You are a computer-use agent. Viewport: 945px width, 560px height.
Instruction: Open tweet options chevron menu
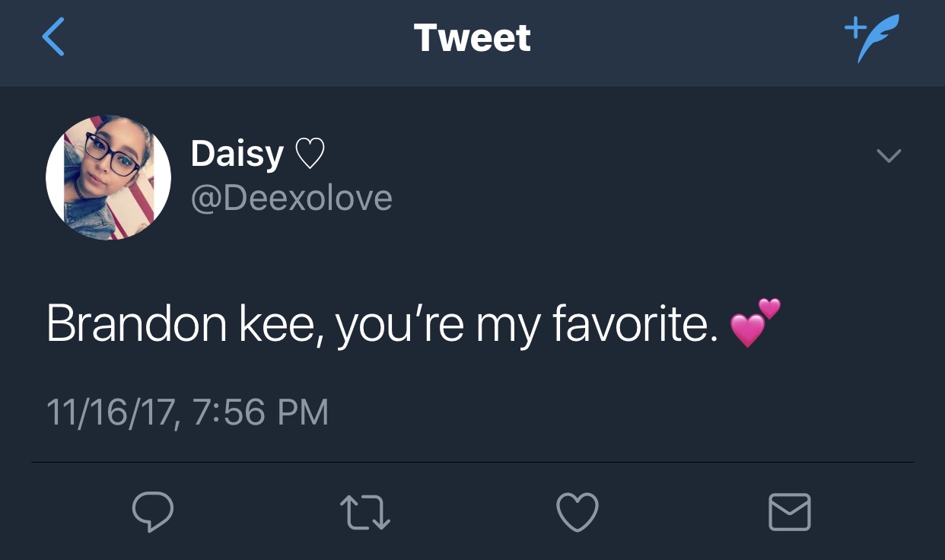coord(888,156)
